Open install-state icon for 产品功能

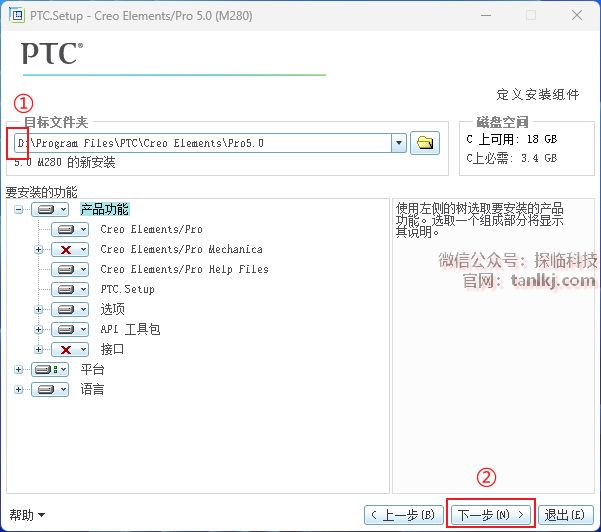pyautogui.click(x=50, y=209)
